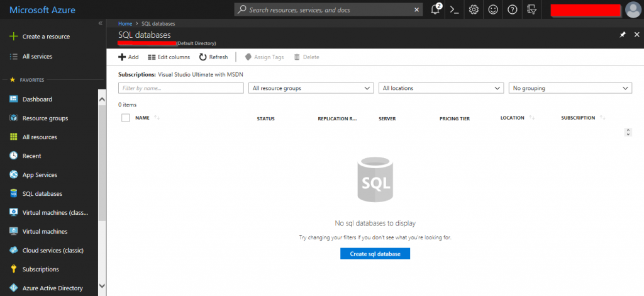Click the feedback smiley icon
Image resolution: width=644 pixels, height=296 pixels.
(493, 10)
